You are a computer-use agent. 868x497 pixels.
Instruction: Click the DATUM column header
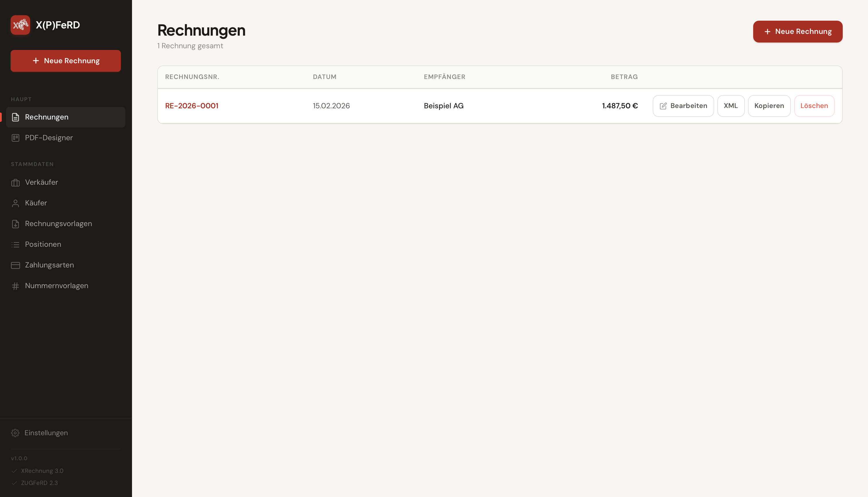click(325, 77)
